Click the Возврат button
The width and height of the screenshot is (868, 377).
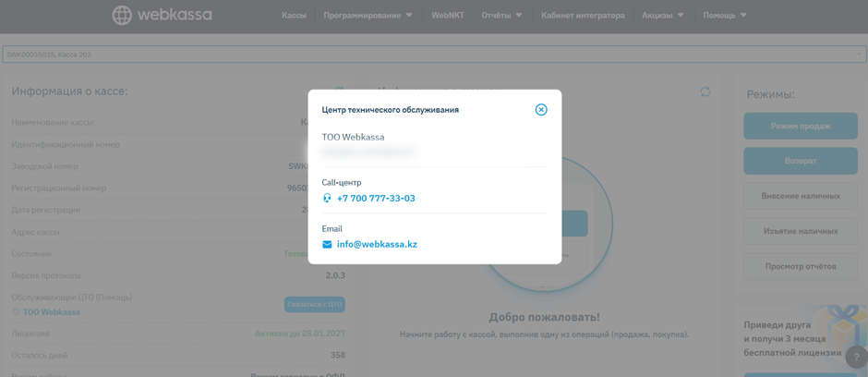point(801,161)
